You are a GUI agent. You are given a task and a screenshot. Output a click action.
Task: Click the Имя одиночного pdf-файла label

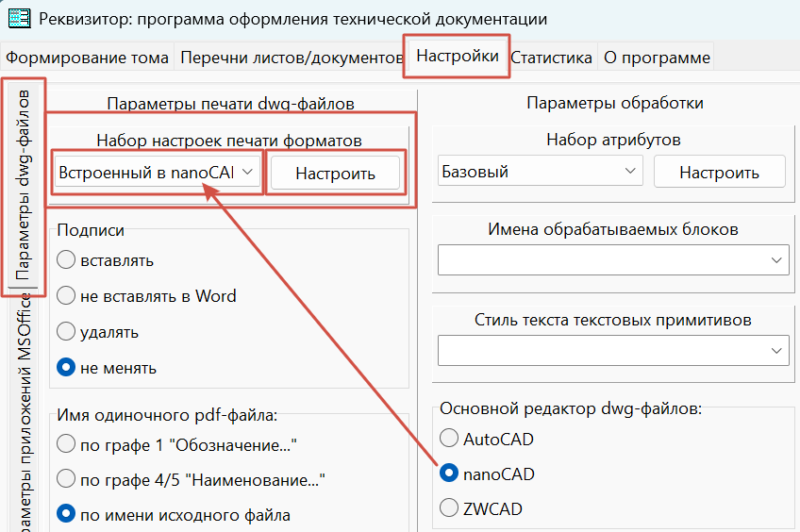coord(167,415)
